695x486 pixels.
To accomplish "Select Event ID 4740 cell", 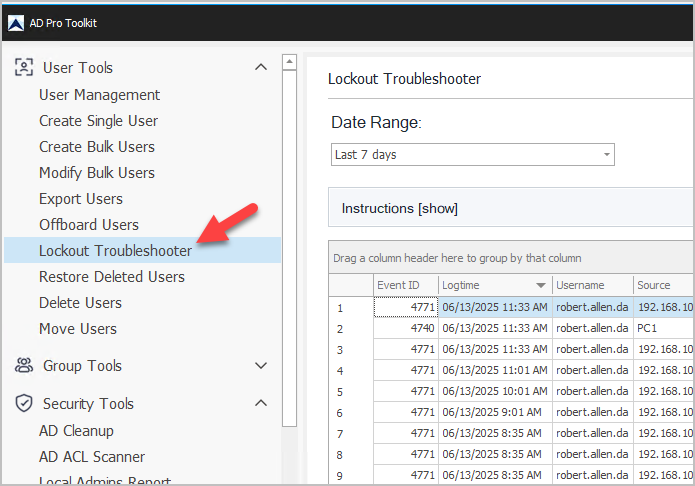I will point(406,328).
